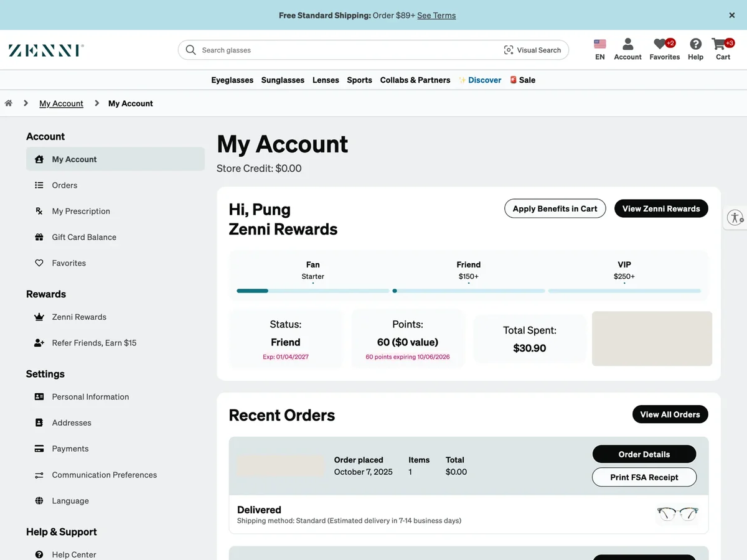This screenshot has width=747, height=560.
Task: Click the sidebar Favorites heart icon
Action: [x=39, y=263]
